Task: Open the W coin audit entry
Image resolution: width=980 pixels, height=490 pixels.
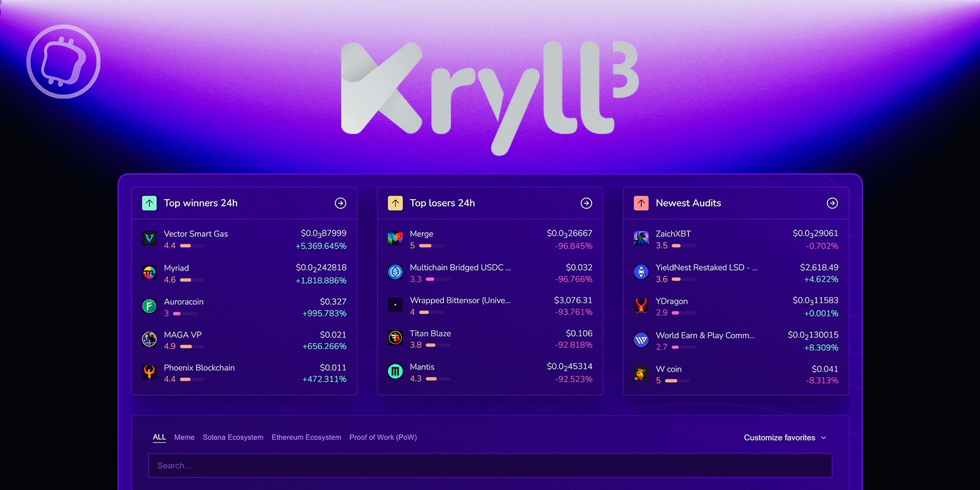Action: [668, 369]
